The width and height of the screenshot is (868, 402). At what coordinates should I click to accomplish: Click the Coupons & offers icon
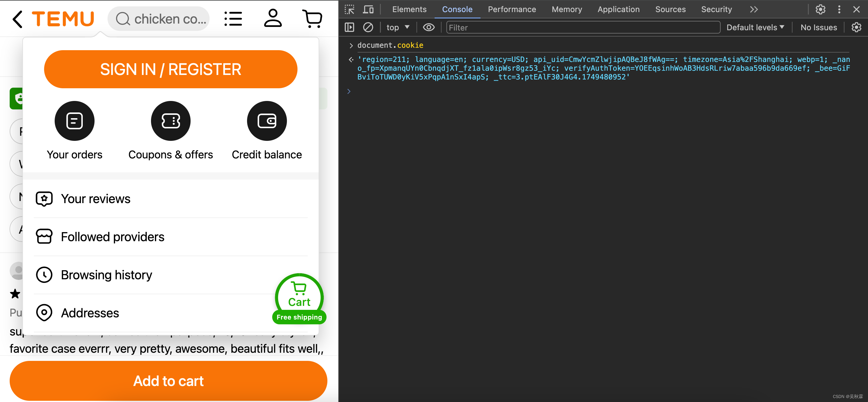pyautogui.click(x=170, y=121)
